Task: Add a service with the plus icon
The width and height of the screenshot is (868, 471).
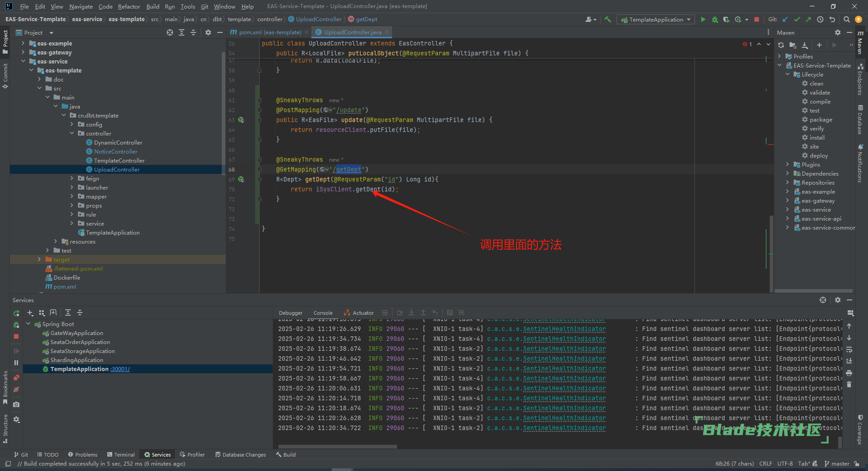Action: pyautogui.click(x=30, y=312)
